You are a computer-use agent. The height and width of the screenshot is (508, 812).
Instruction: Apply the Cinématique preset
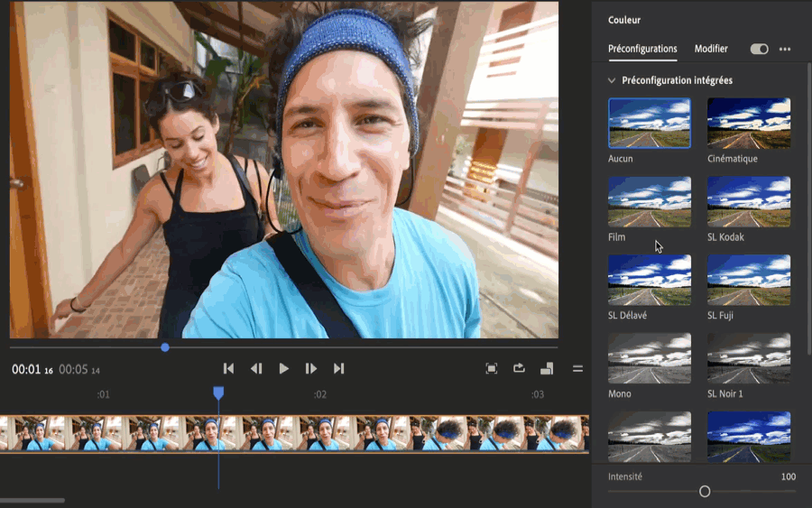[x=749, y=123]
